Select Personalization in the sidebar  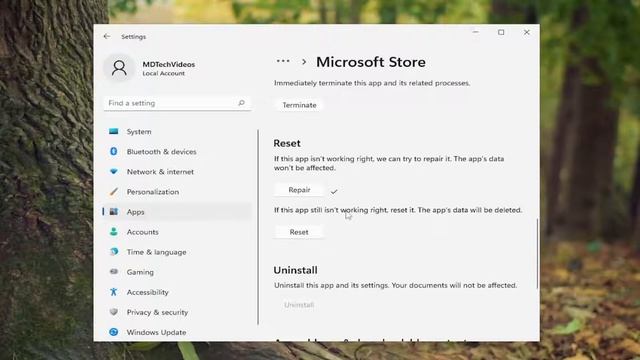click(153, 192)
